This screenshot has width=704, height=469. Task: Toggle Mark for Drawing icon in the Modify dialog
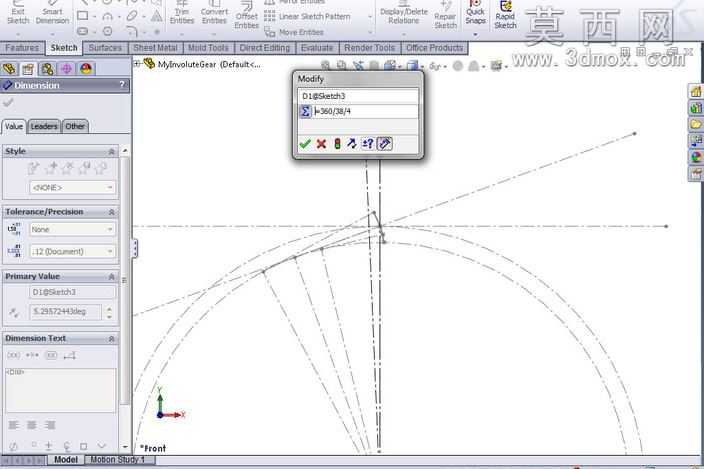pyautogui.click(x=384, y=144)
